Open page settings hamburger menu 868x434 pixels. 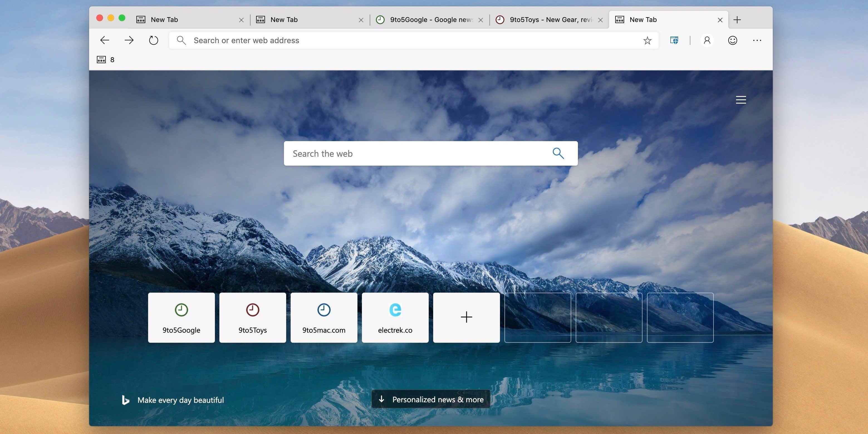741,100
